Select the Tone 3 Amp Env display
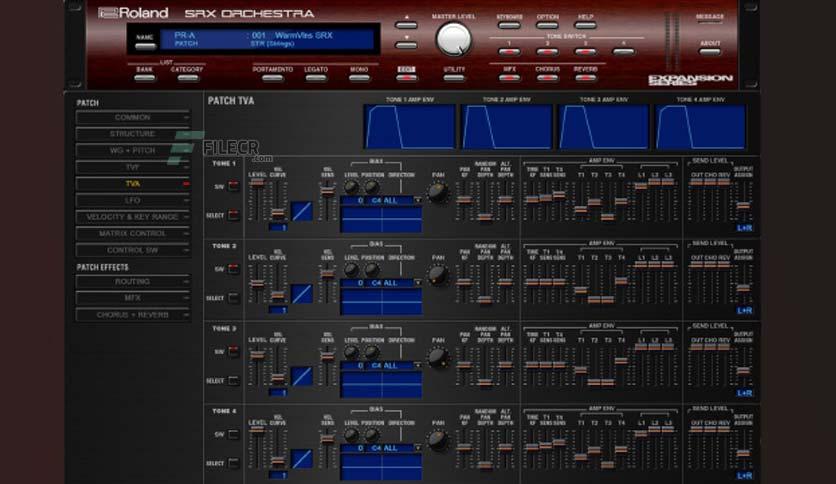 (x=604, y=127)
